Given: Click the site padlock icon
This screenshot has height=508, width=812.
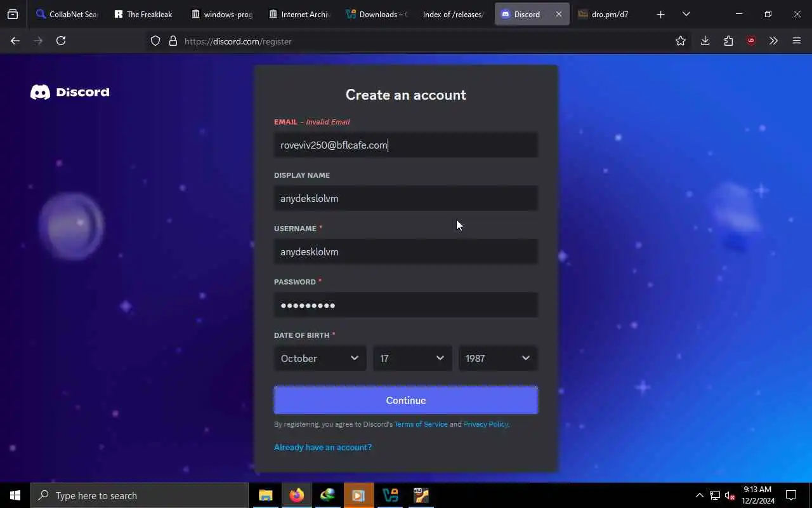Looking at the screenshot, I should click(173, 41).
